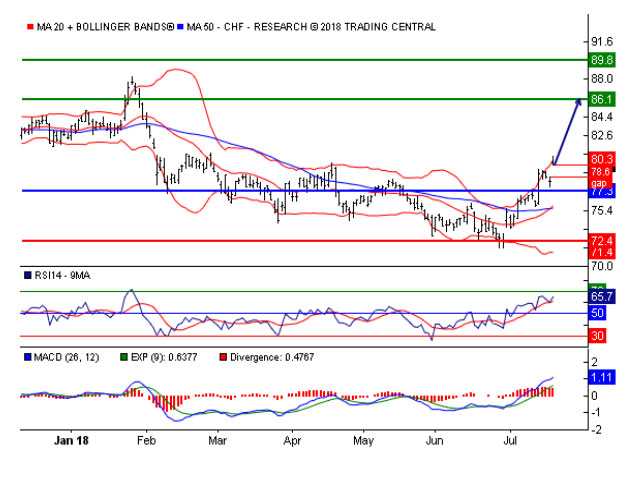Click the red gap label below 78.6
The image size is (632, 485).
599,183
